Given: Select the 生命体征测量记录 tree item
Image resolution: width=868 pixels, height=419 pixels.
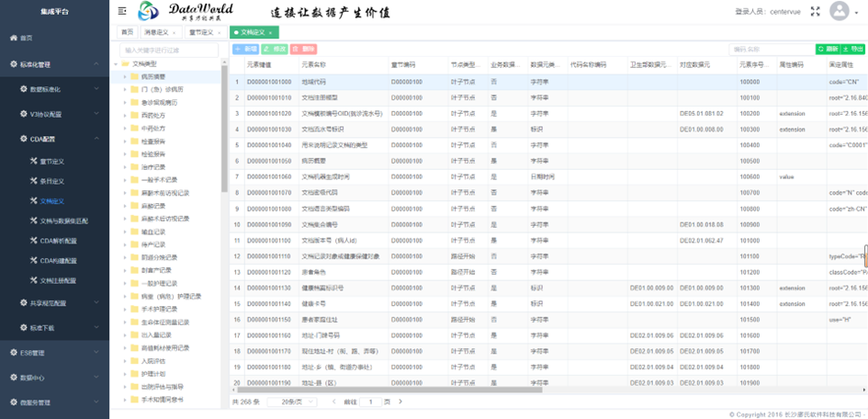Looking at the screenshot, I should [x=165, y=323].
